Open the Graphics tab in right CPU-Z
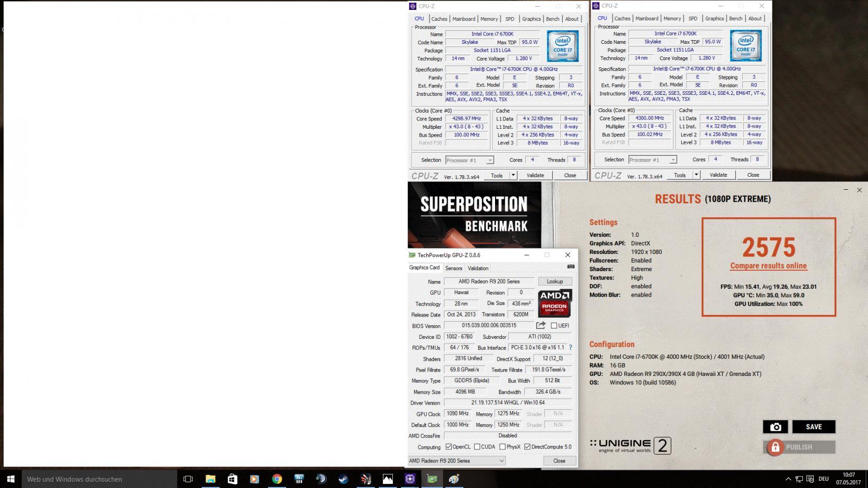This screenshot has width=868, height=488. [x=714, y=18]
